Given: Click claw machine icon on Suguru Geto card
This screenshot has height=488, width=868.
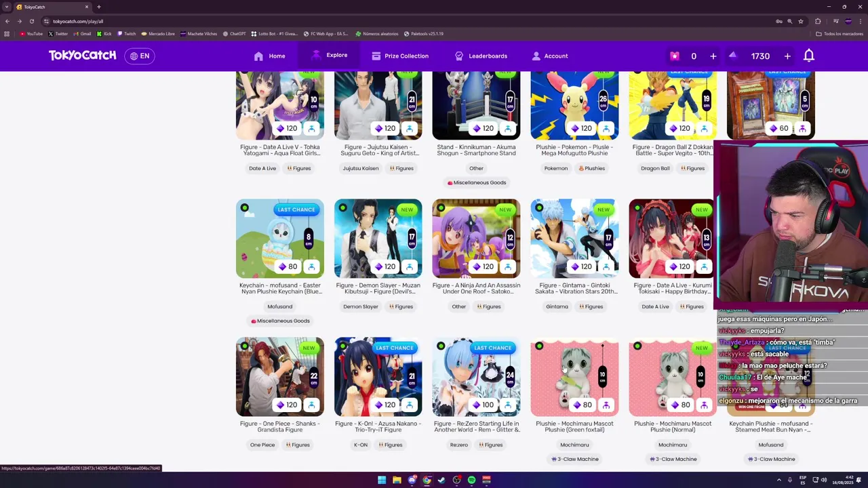Looking at the screenshot, I should (x=410, y=128).
